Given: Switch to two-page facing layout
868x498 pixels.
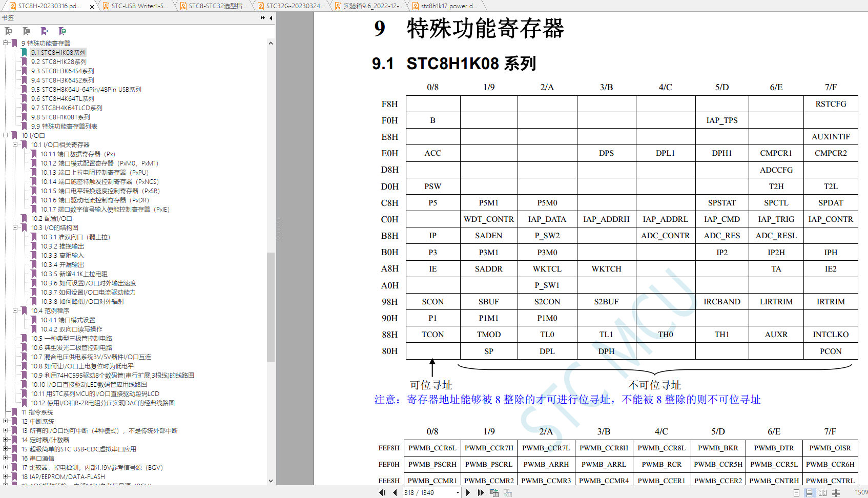Looking at the screenshot, I should [822, 492].
